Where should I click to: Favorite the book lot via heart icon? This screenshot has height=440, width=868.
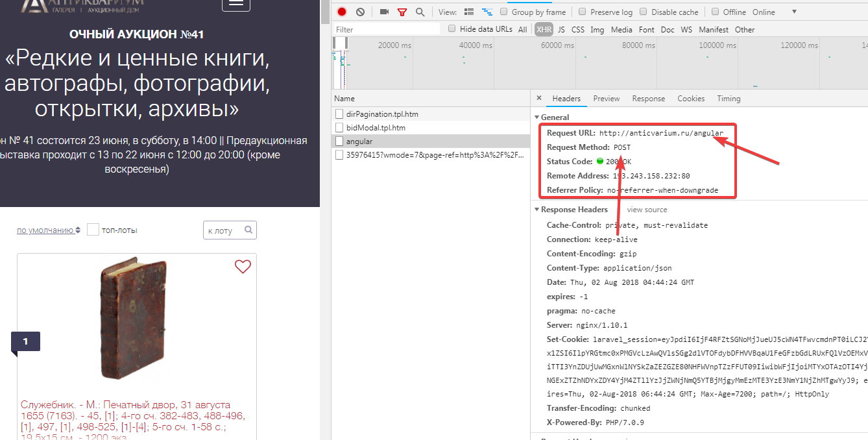tap(243, 266)
